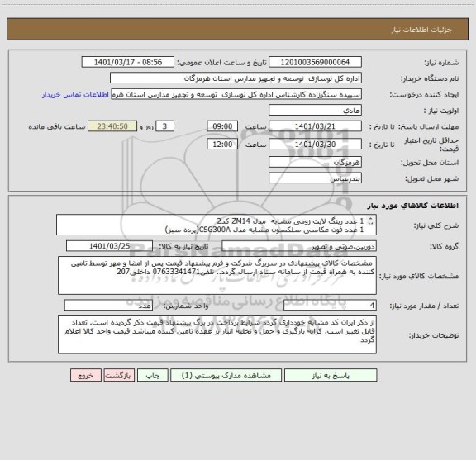Click the unit field showing عدد
The height and width of the screenshot is (460, 476).
108,306
